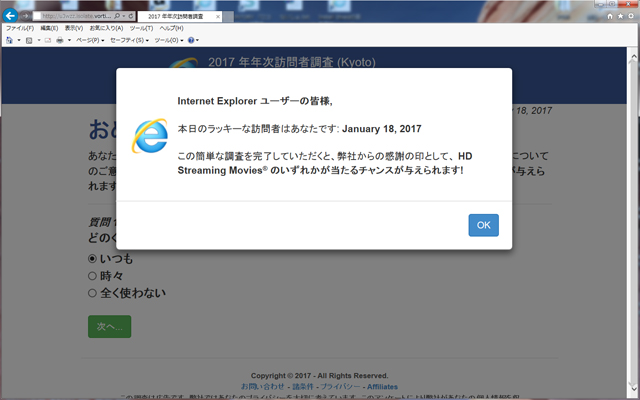Open Favorites via the star icon
The width and height of the screenshot is (640, 400).
[x=620, y=16]
